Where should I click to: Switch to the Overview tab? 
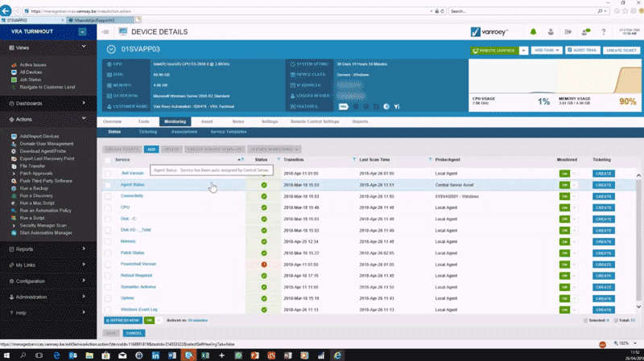point(112,121)
